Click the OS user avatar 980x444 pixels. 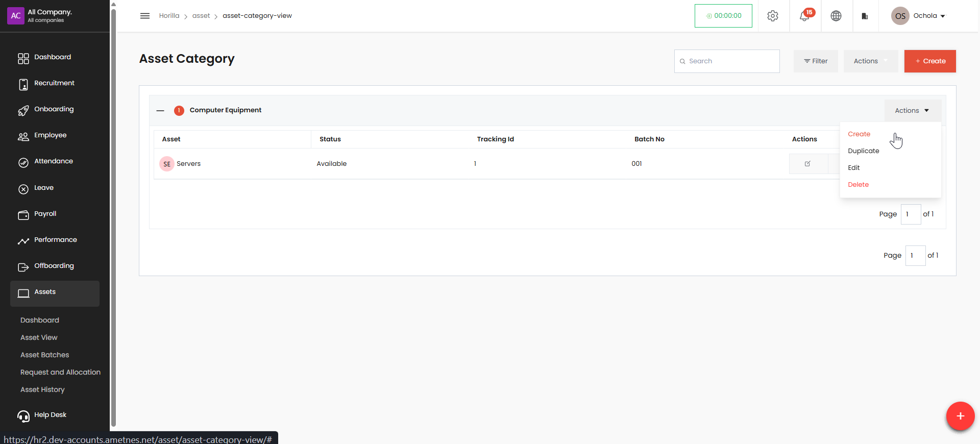coord(900,16)
